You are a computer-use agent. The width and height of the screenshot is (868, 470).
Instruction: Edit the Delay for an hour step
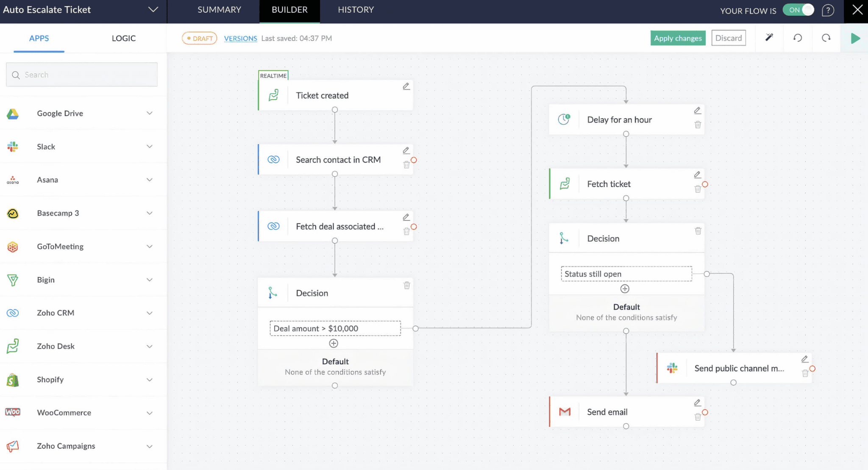click(x=697, y=110)
